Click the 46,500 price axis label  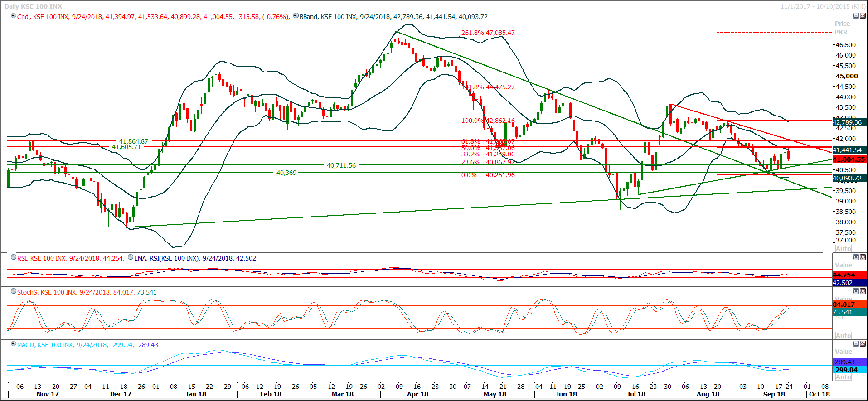click(846, 45)
